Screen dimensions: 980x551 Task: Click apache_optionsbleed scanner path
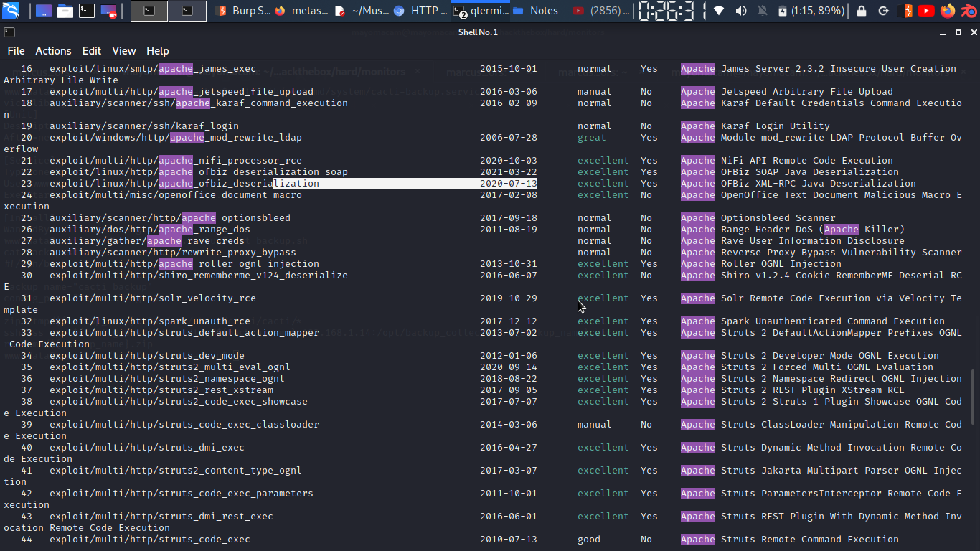(170, 218)
